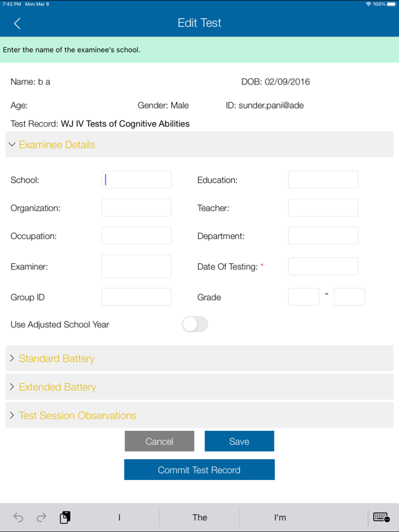The width and height of the screenshot is (399, 532).
Task: Open the Date Of Testing field
Action: [x=323, y=266]
